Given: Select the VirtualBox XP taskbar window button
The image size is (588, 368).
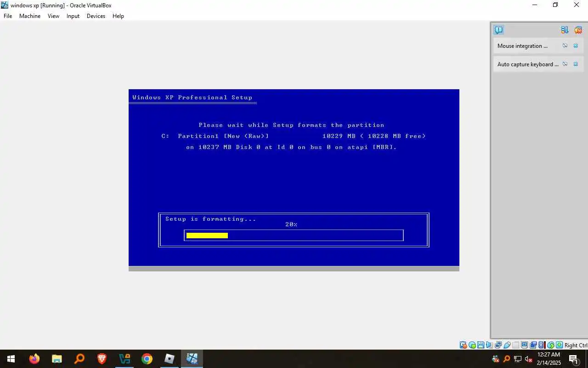Looking at the screenshot, I should click(192, 359).
